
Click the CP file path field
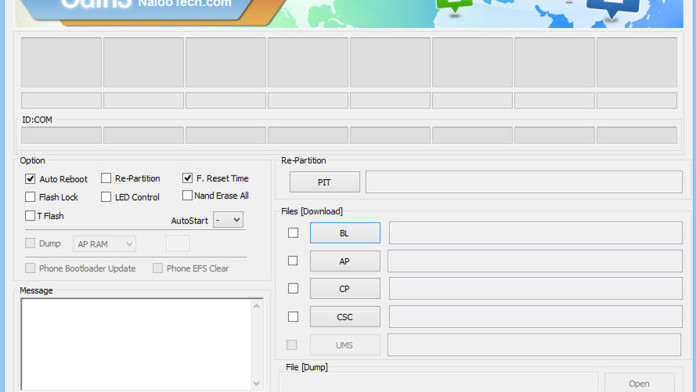click(536, 289)
